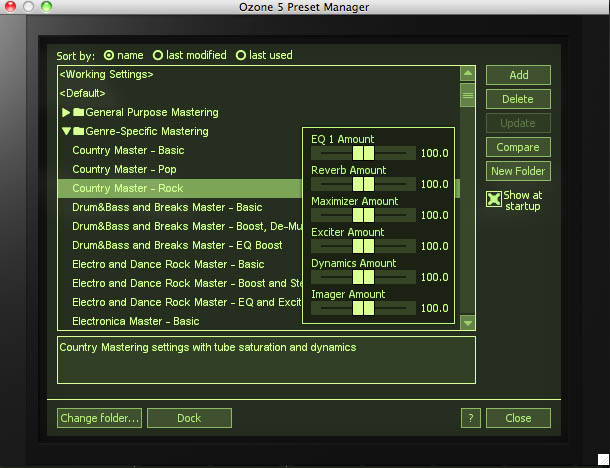Select Drum&Bass and Breaks Master - Basic preset
This screenshot has width=610, height=468.
166,207
